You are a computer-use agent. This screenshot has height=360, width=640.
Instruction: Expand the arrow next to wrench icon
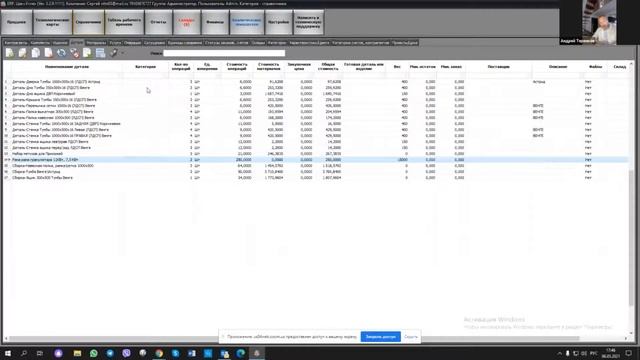[x=122, y=53]
